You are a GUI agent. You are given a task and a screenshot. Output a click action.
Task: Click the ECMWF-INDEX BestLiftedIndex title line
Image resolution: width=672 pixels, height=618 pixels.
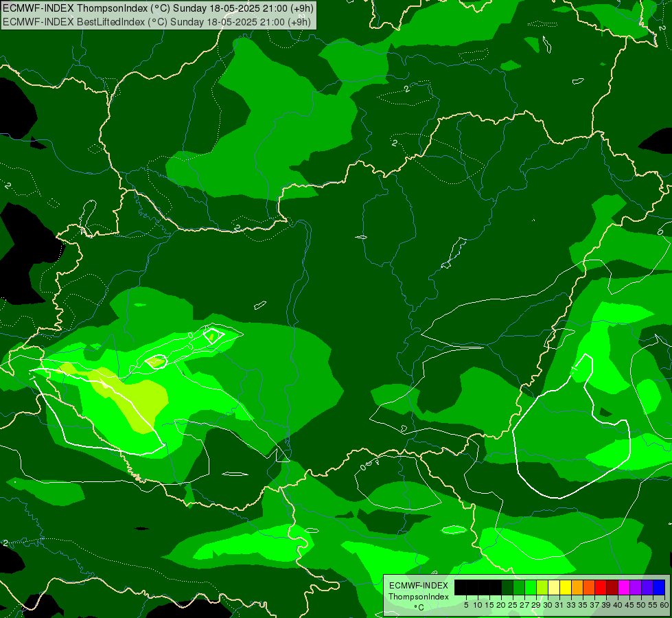click(x=157, y=22)
